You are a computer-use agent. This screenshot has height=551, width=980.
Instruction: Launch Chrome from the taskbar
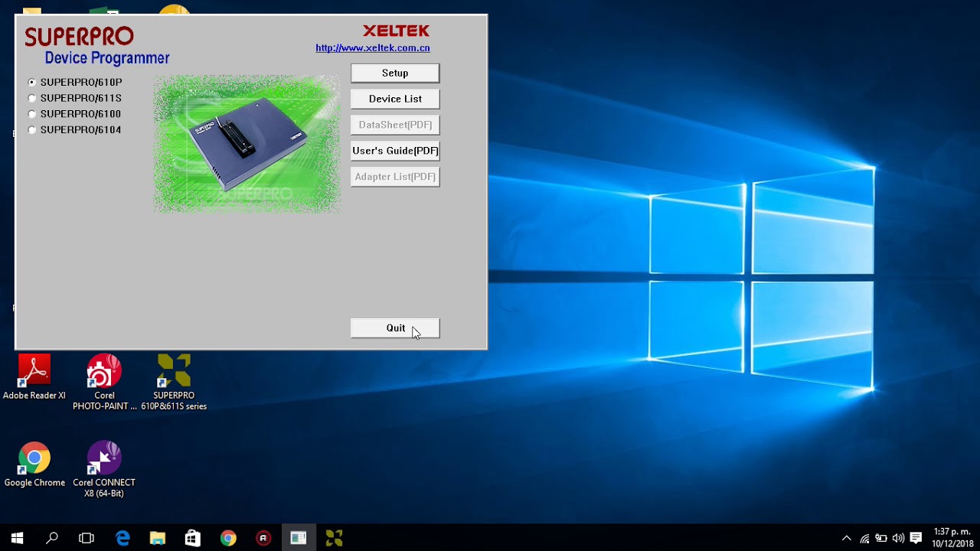pyautogui.click(x=228, y=538)
